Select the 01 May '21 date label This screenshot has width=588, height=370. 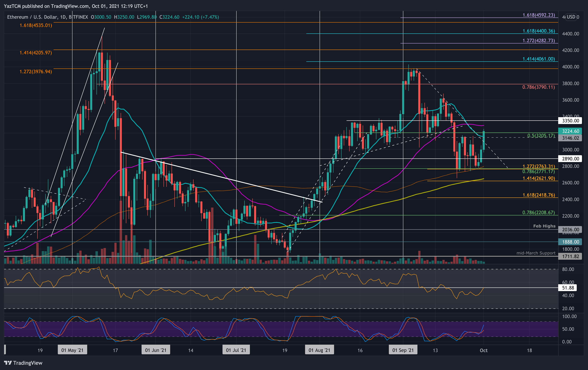72,350
